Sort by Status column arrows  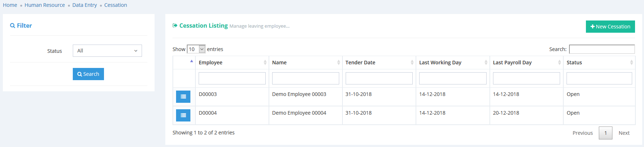coord(631,63)
